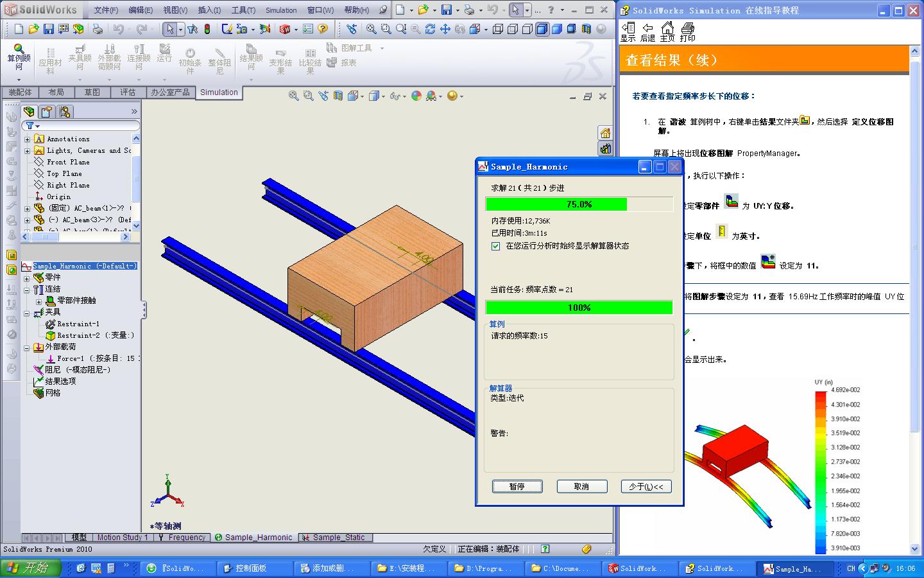Click the yellow help question mark icon
Screen dimensions: 924x578
pyautogui.click(x=323, y=29)
